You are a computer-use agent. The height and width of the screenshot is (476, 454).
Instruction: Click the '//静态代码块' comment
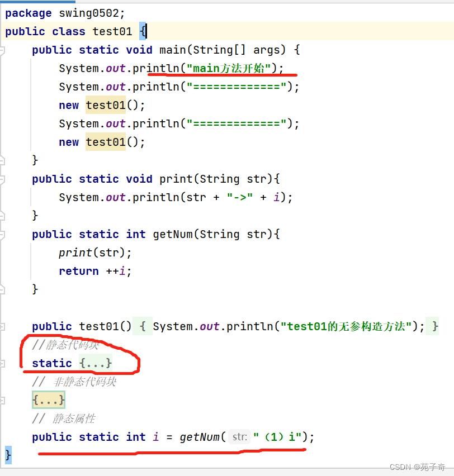65,345
